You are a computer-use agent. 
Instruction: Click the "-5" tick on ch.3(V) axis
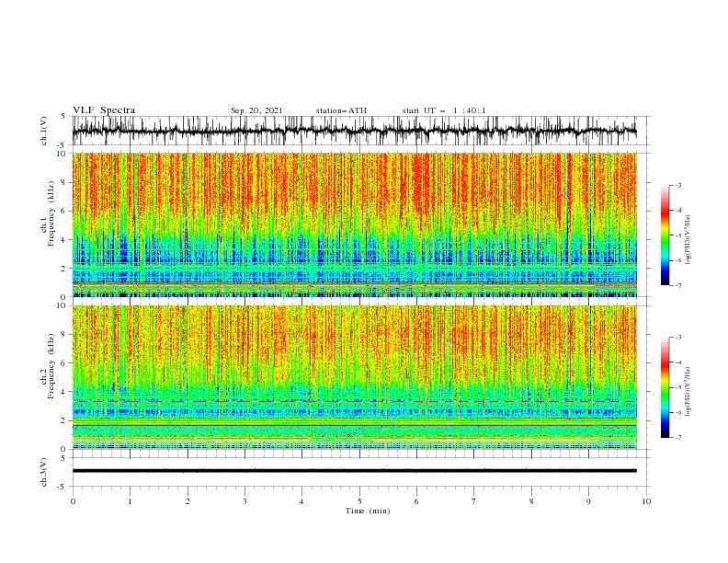point(62,487)
